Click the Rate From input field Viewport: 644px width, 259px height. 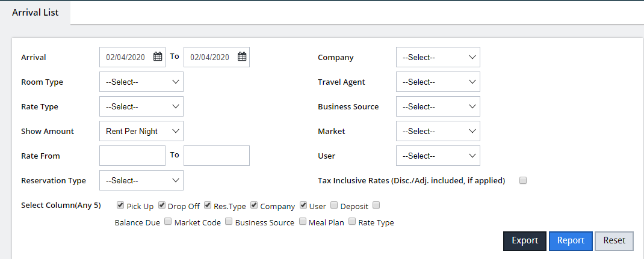pyautogui.click(x=132, y=156)
